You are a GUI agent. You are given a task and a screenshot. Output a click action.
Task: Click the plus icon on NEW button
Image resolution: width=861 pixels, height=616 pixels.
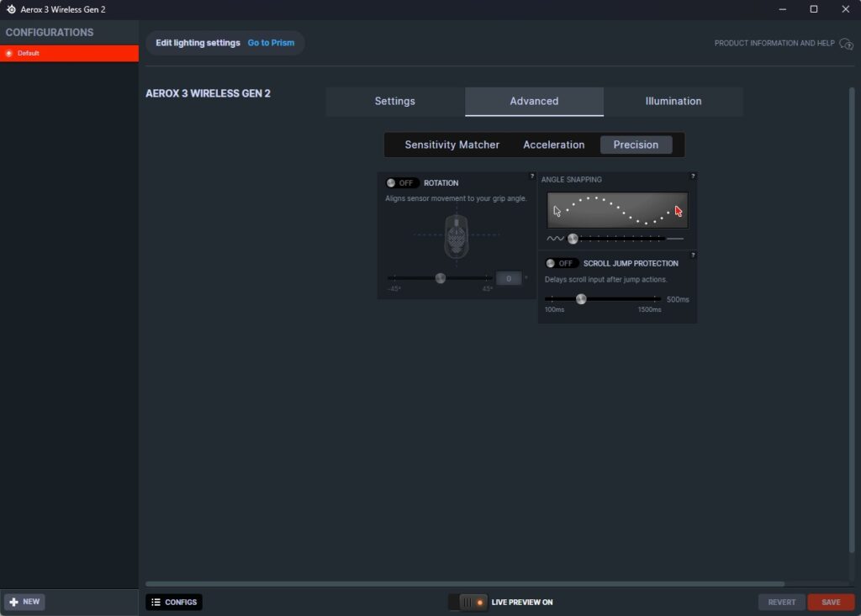[13, 603]
